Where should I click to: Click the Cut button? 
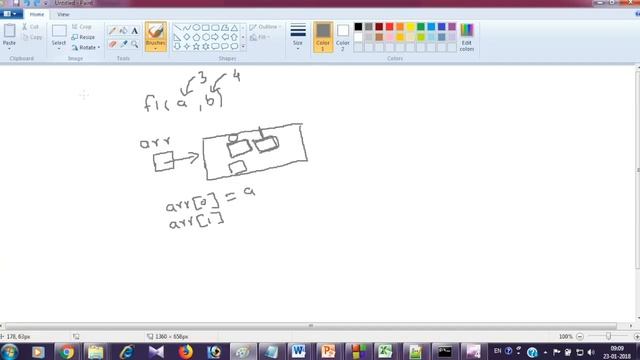pos(31,27)
